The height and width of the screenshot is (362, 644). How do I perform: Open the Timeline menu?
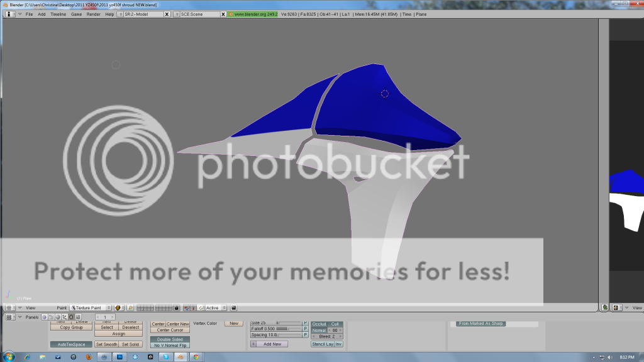[x=58, y=14]
